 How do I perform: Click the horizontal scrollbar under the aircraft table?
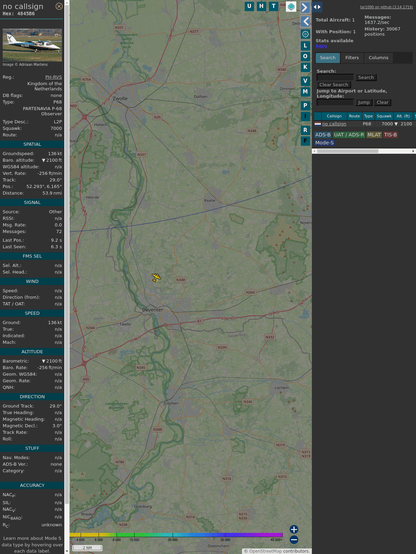coord(364,151)
